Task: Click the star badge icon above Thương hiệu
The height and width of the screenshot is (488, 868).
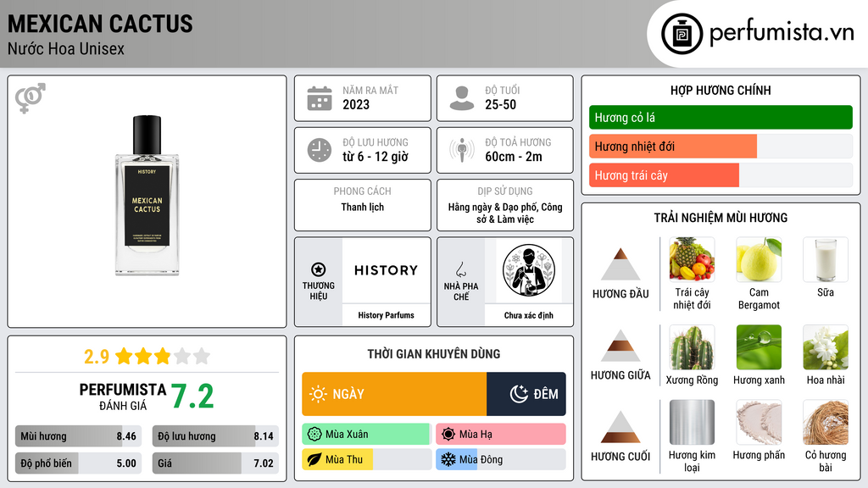Action: (x=319, y=269)
